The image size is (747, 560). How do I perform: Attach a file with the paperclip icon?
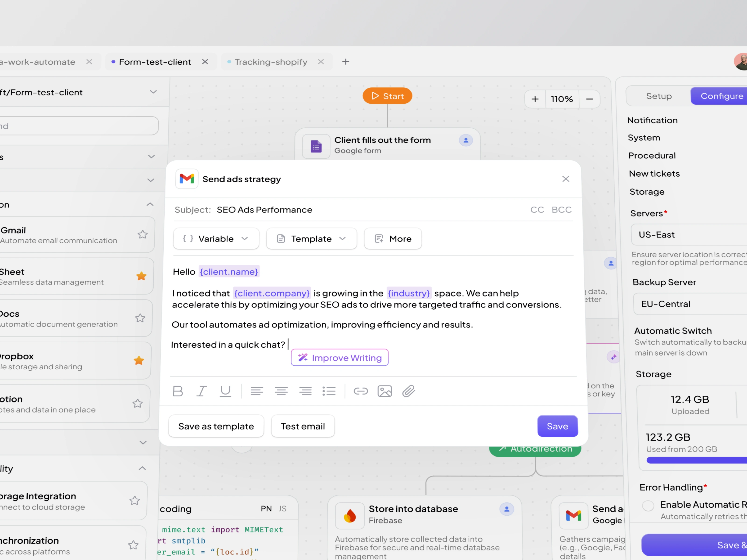tap(409, 391)
